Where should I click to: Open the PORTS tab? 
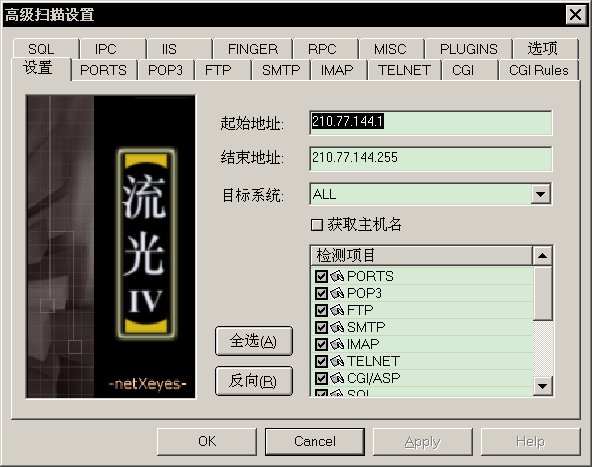coord(104,70)
